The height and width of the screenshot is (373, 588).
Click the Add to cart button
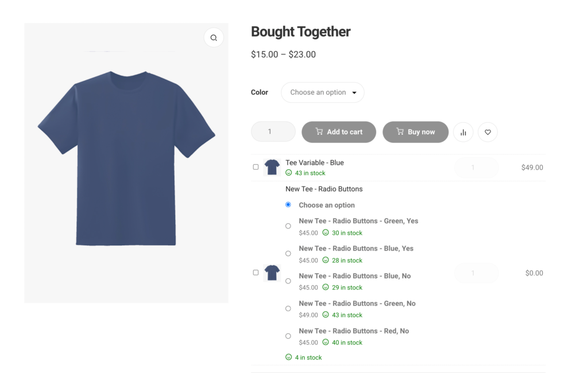pos(339,132)
